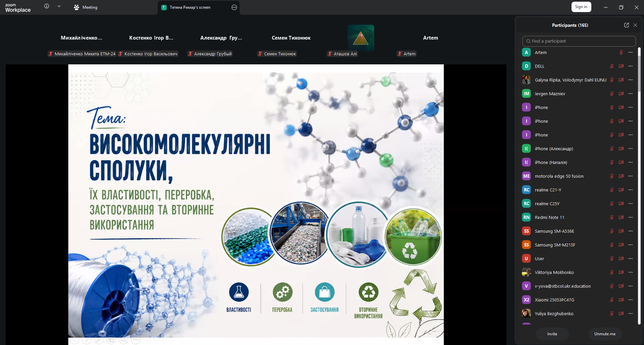This screenshot has height=345, width=644.
Task: Click the Властивості flask icon on the slide
Action: click(x=239, y=292)
